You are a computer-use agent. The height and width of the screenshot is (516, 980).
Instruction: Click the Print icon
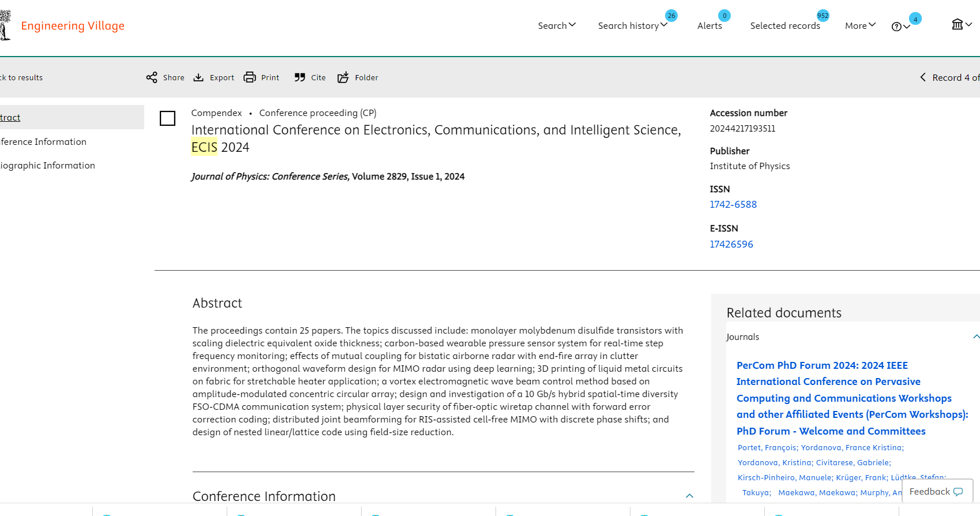click(250, 77)
